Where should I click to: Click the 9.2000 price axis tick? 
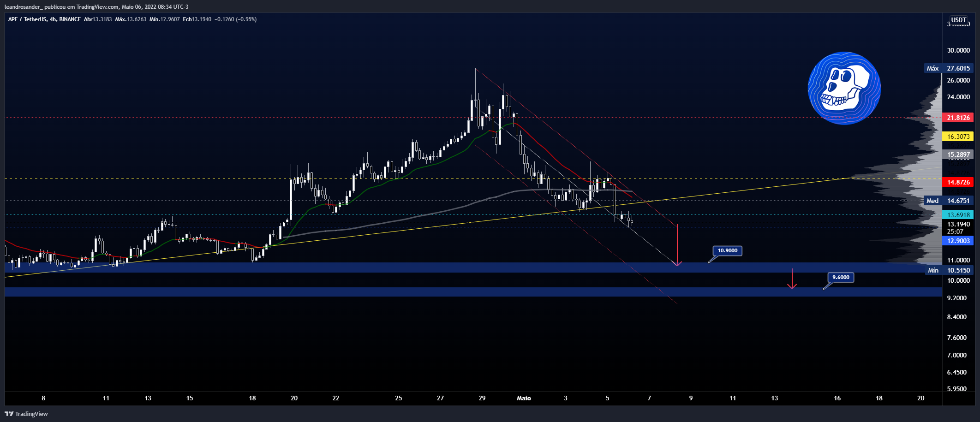click(x=957, y=298)
